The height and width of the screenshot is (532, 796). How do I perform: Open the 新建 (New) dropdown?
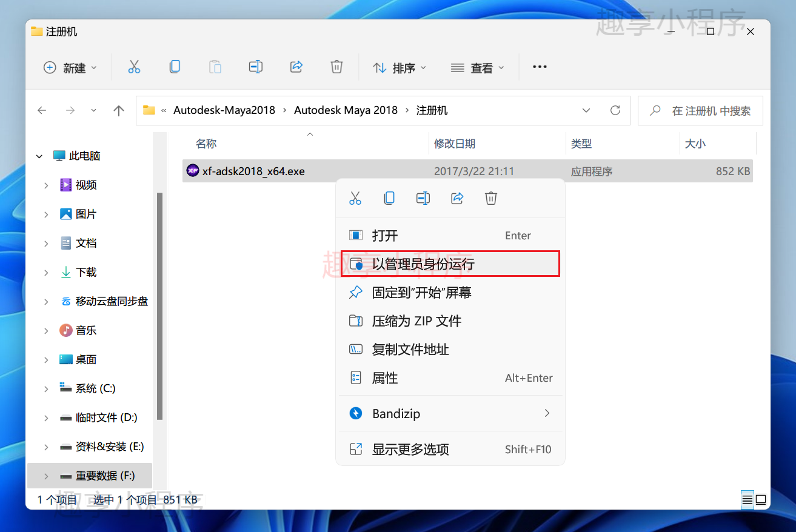tap(70, 68)
